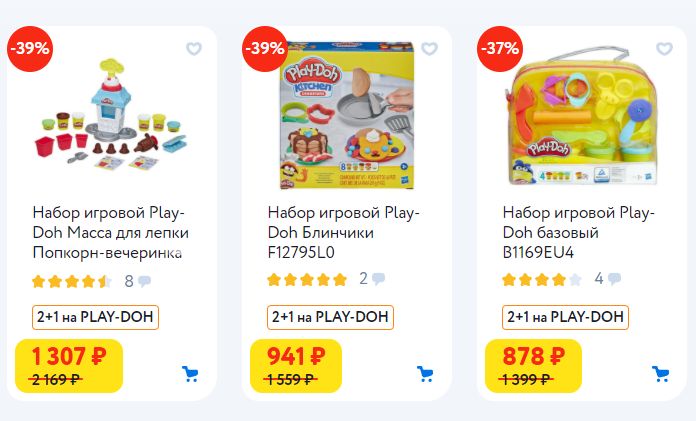Favorite the Попкорн-вечеринка set with heart

(x=194, y=49)
